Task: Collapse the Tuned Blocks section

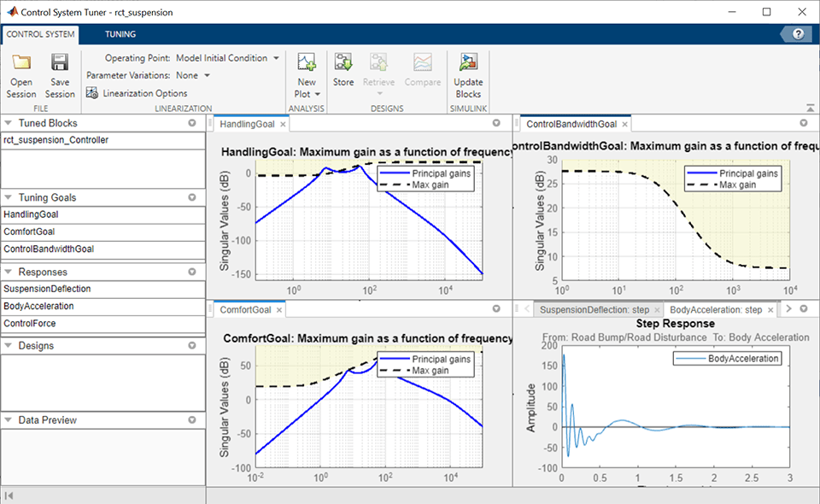Action: click(x=8, y=123)
